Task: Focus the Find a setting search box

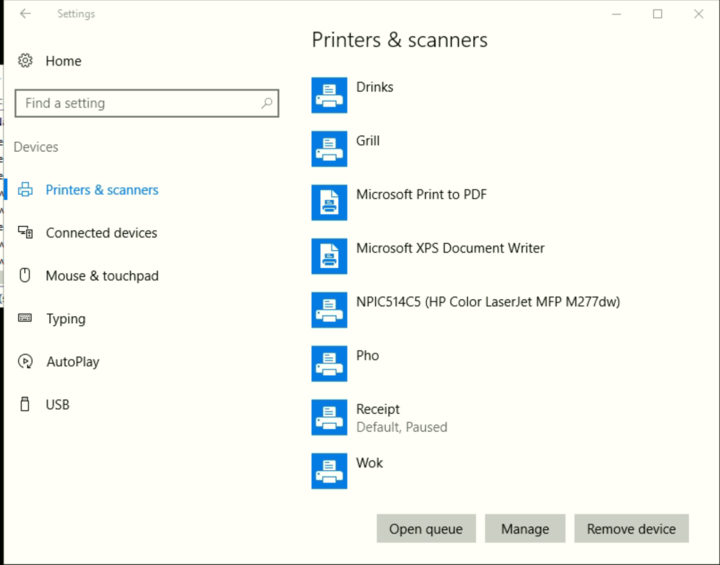Action: [x=147, y=103]
